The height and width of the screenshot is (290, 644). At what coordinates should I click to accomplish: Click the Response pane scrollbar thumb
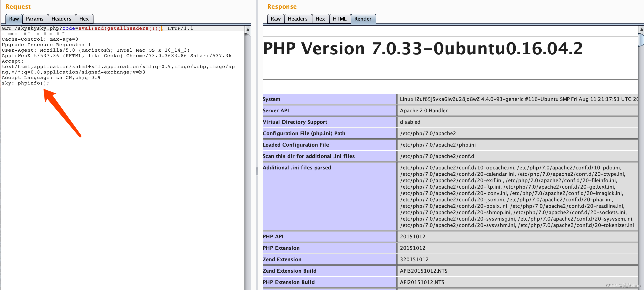[641, 40]
